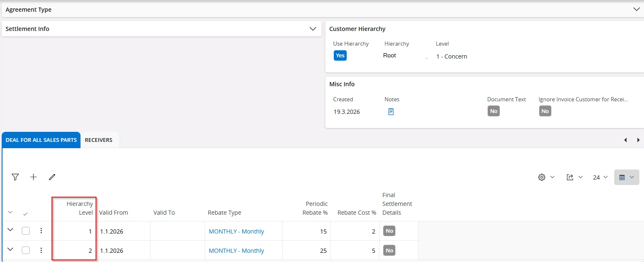Toggle the Use Hierarchy Yes switch
This screenshot has height=262, width=644.
click(340, 56)
